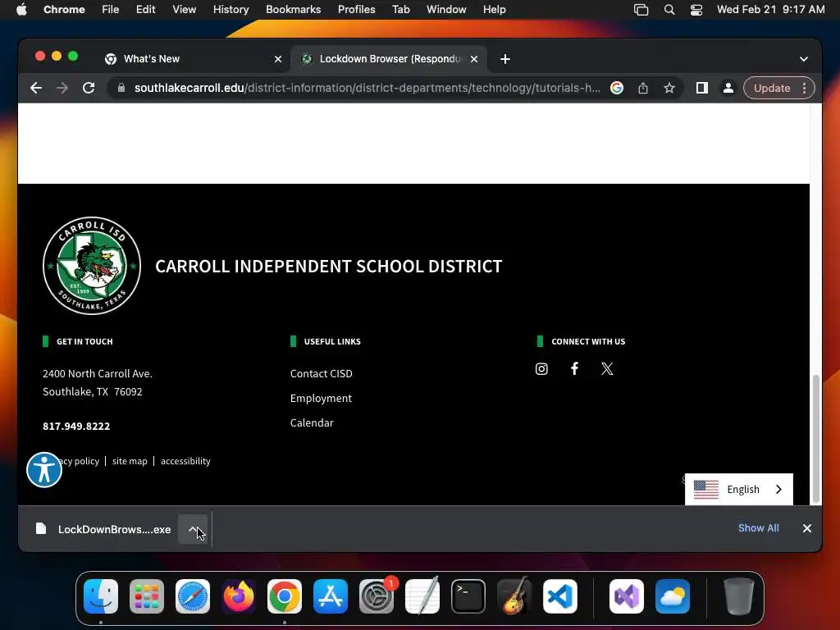
Task: Launch Visual Studio Code from Dock
Action: pyautogui.click(x=559, y=596)
